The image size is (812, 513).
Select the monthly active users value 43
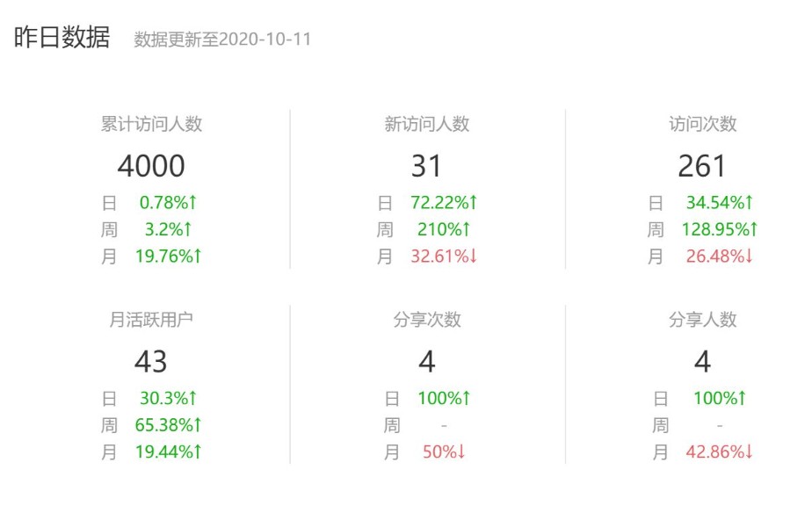pyautogui.click(x=151, y=361)
